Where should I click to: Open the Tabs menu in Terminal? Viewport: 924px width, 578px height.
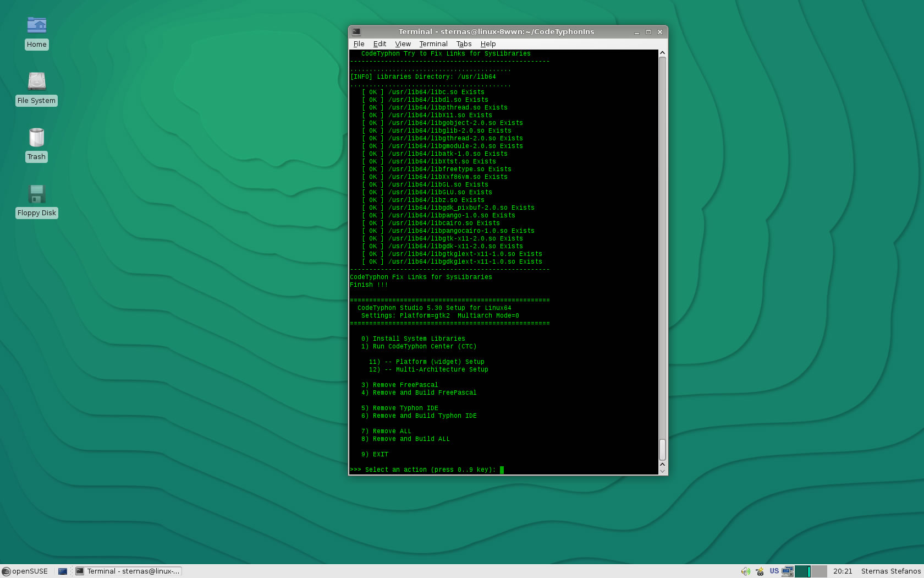tap(464, 44)
